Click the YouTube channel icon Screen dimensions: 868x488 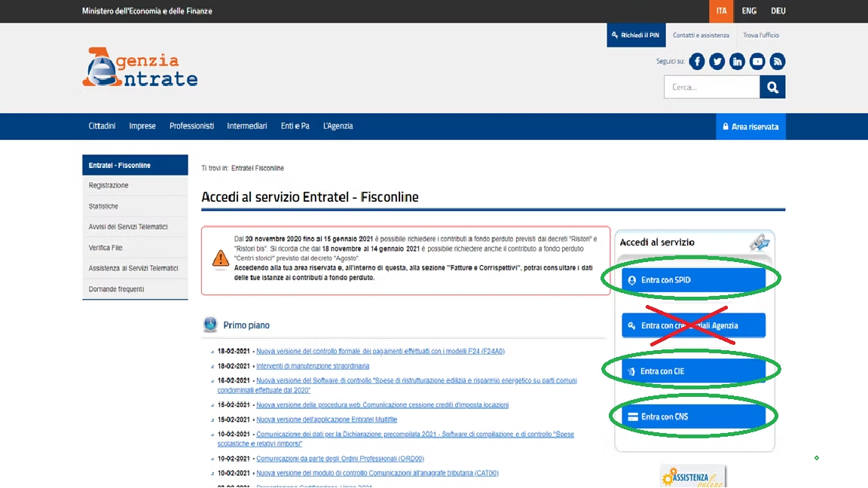(x=757, y=61)
